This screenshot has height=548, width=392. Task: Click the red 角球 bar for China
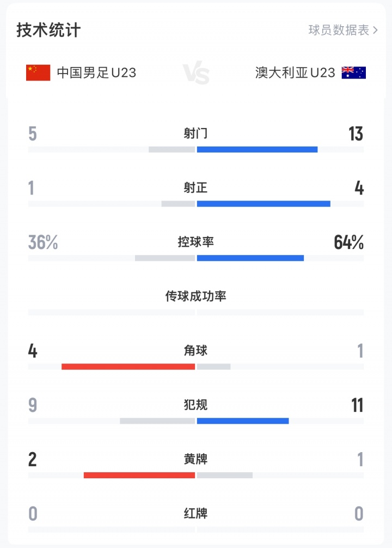click(x=128, y=367)
